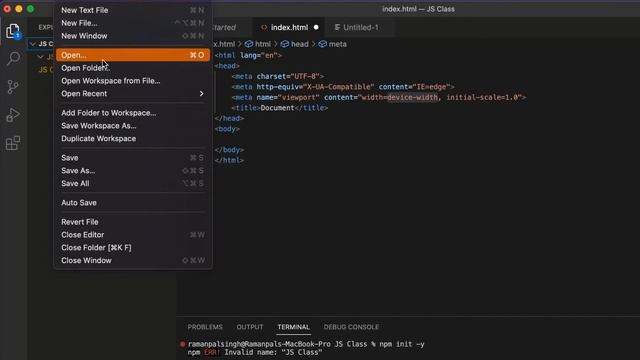Open the Run and Debug view icon

click(13, 115)
